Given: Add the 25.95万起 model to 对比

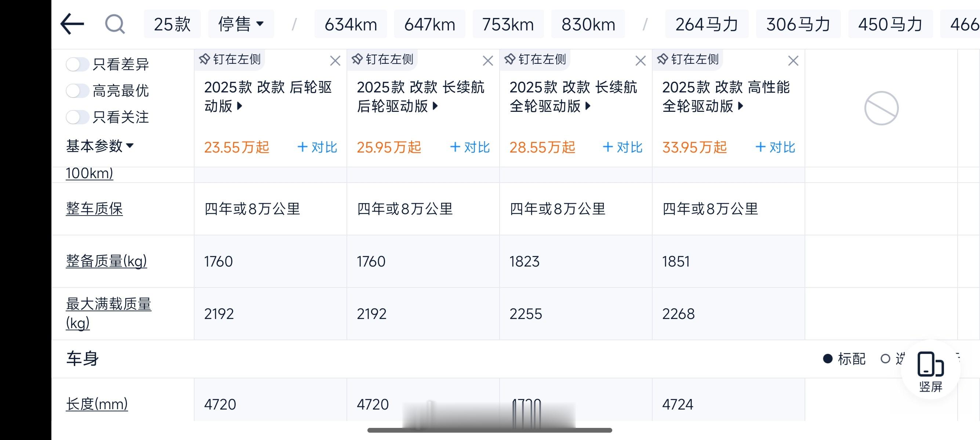Looking at the screenshot, I should (x=470, y=147).
